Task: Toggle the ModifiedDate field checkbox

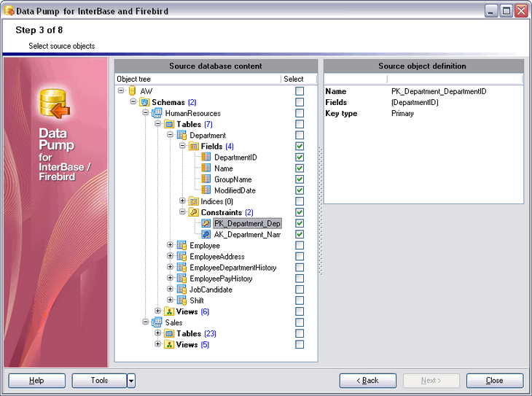Action: pyautogui.click(x=300, y=190)
